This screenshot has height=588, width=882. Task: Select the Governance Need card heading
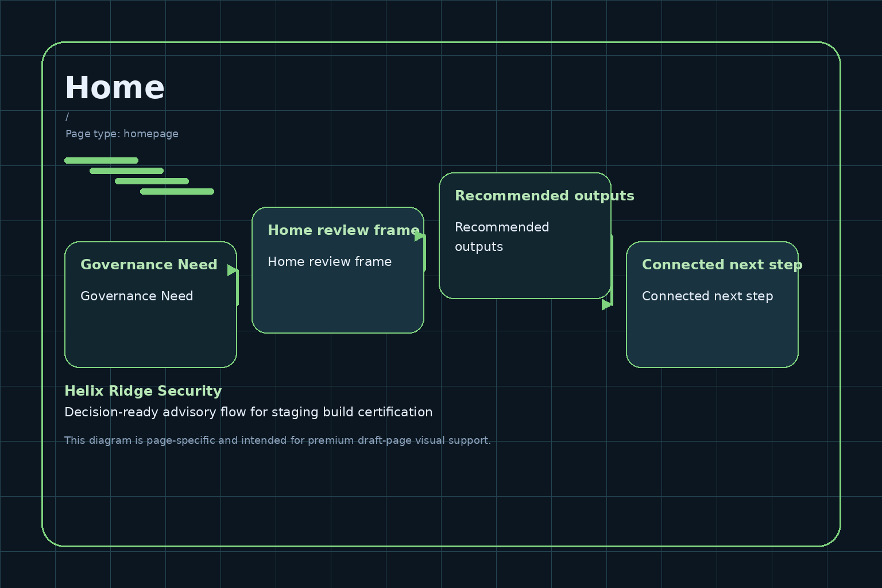(149, 265)
